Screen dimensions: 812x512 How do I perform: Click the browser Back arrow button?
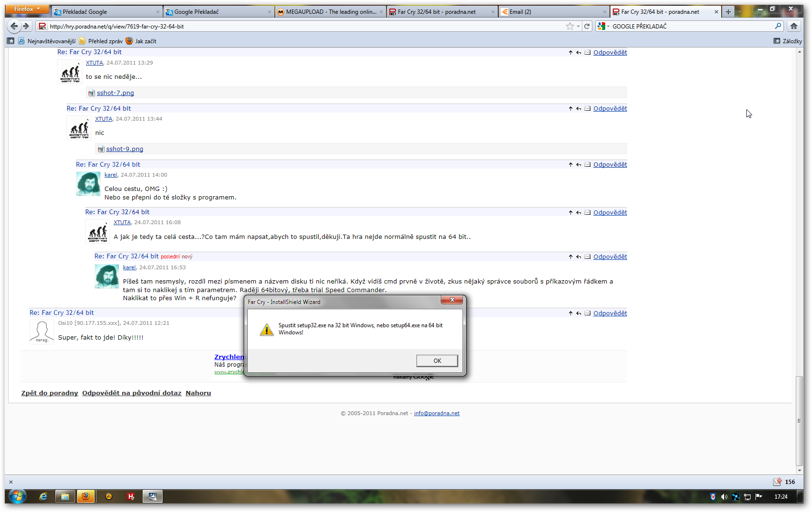[14, 26]
